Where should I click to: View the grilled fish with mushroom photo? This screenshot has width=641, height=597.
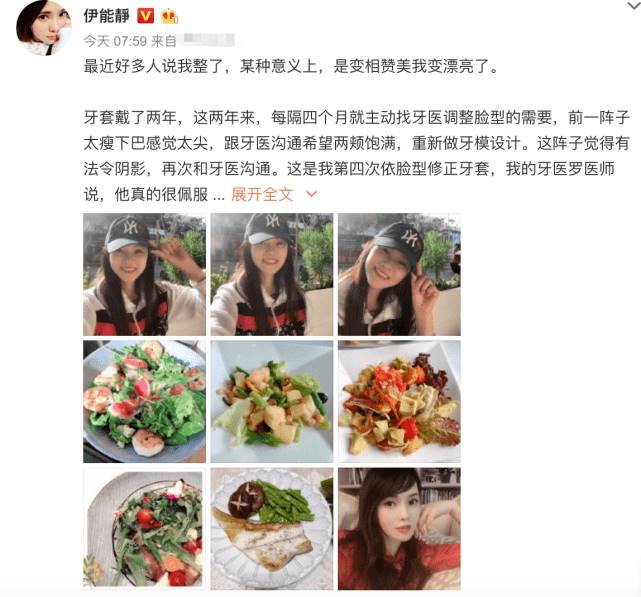[x=272, y=529]
